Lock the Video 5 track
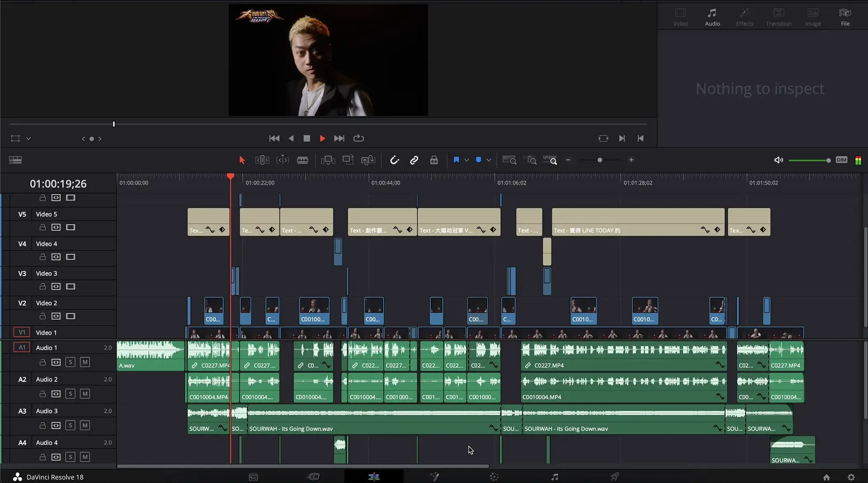 coord(43,227)
